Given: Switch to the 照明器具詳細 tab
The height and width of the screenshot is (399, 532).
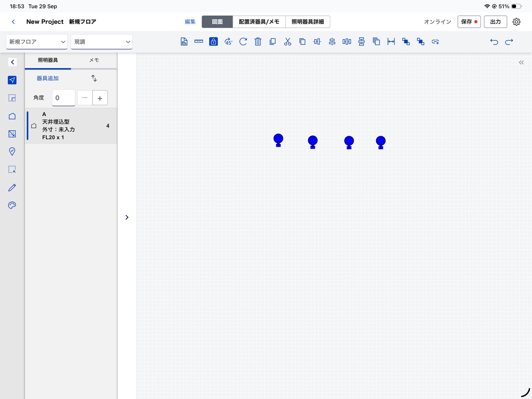Looking at the screenshot, I should [308, 22].
